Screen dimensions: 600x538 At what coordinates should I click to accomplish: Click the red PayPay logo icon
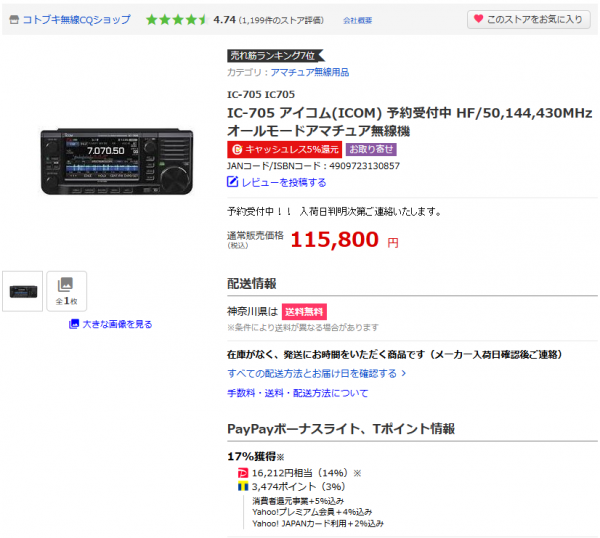tap(243, 473)
